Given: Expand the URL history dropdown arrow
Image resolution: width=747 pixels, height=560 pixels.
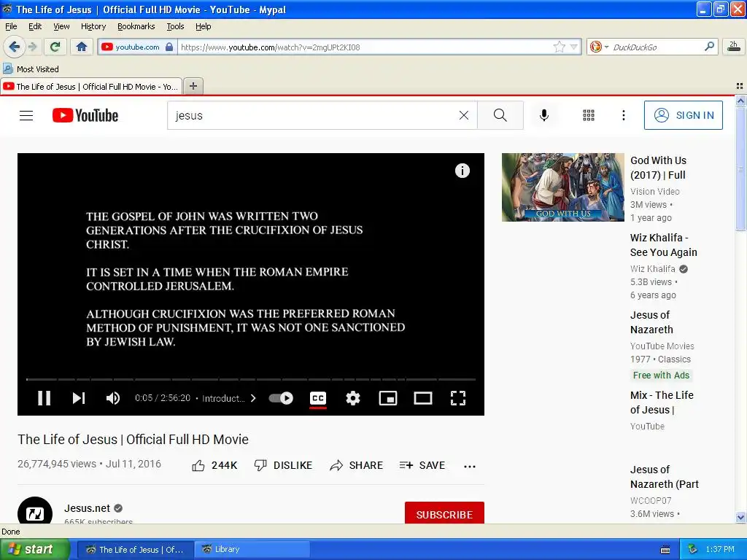Looking at the screenshot, I should pyautogui.click(x=573, y=47).
